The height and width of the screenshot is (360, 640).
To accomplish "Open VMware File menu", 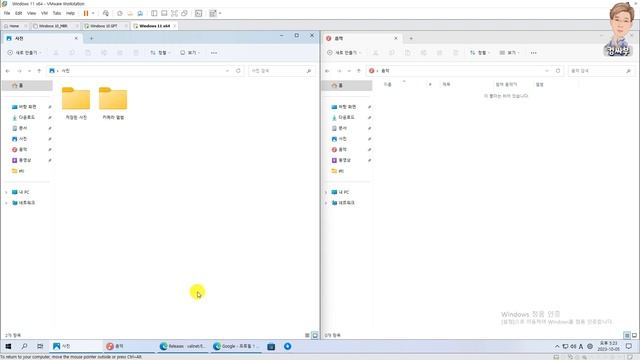I will [7, 13].
